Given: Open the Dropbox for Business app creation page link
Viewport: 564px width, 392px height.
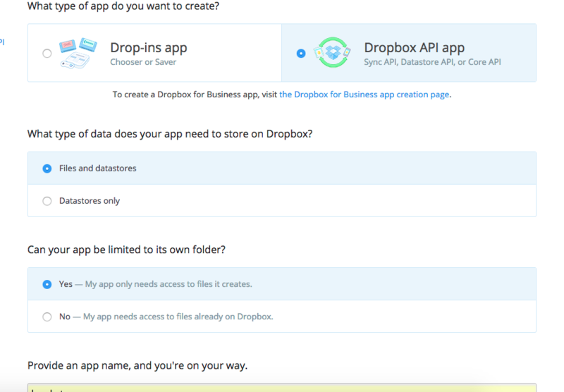Looking at the screenshot, I should tap(364, 94).
